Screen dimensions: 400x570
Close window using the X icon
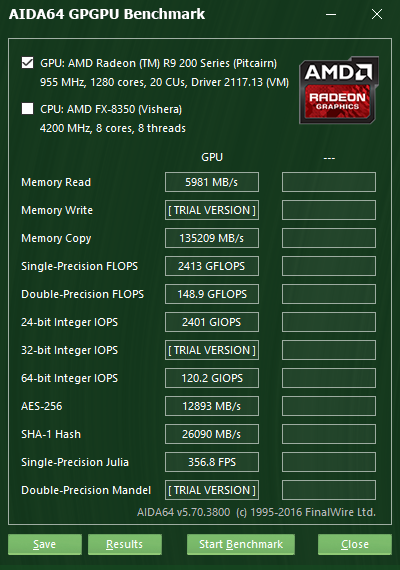pos(377,14)
